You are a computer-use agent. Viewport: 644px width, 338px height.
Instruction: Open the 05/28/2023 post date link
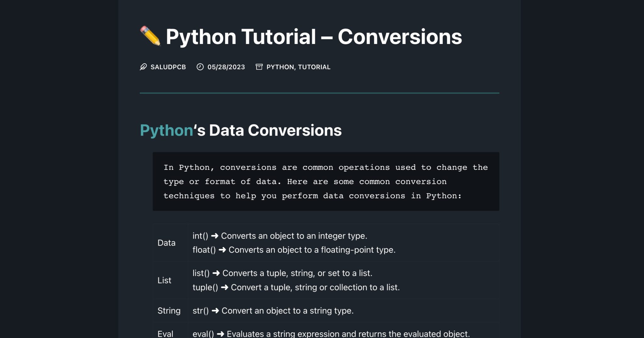[x=226, y=67]
